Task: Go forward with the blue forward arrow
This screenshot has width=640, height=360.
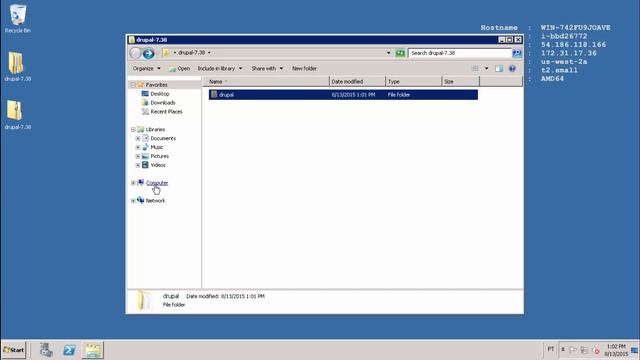Action: 148,53
